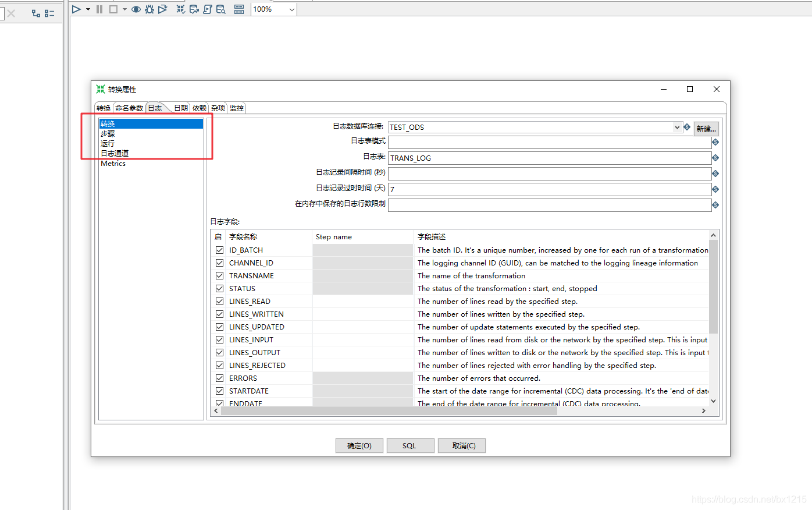Open the stop options dropdown arrow
The width and height of the screenshot is (812, 510).
(x=124, y=9)
